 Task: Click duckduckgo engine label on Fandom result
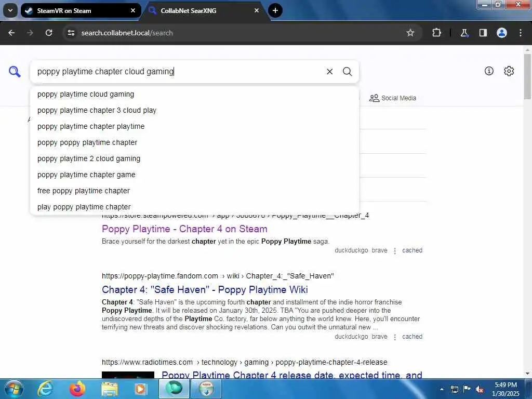pyautogui.click(x=351, y=337)
